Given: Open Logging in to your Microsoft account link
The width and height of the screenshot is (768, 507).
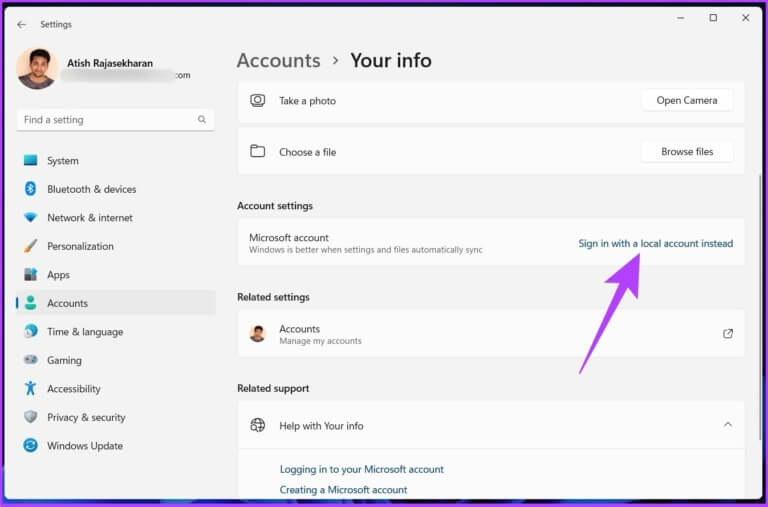Looking at the screenshot, I should click(x=361, y=469).
